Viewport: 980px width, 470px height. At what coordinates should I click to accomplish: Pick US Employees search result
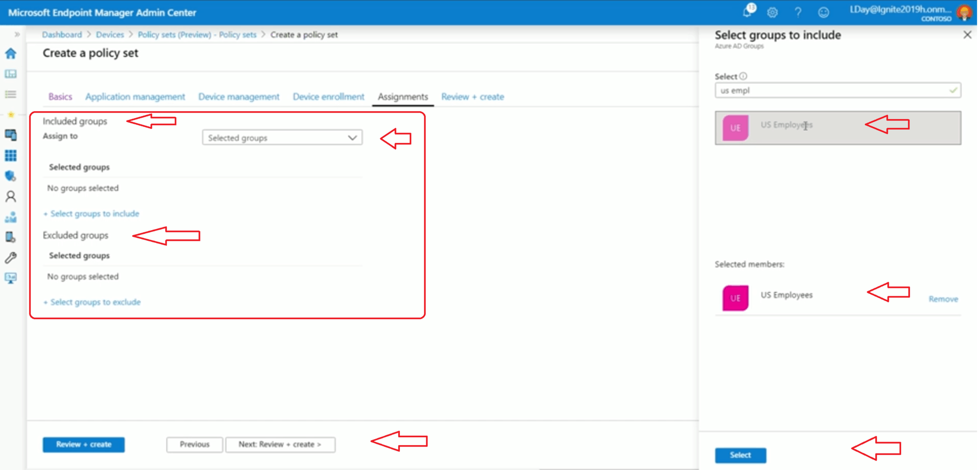pyautogui.click(x=838, y=128)
